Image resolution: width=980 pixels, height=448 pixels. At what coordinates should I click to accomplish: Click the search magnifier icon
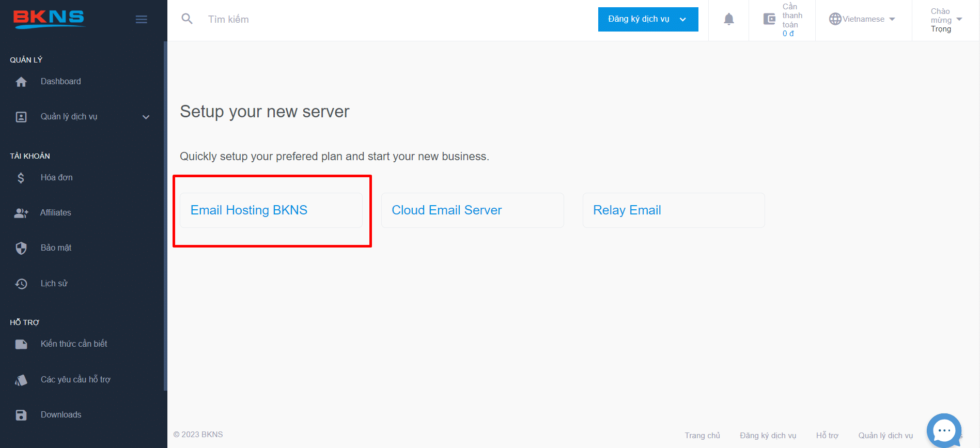coord(187,19)
